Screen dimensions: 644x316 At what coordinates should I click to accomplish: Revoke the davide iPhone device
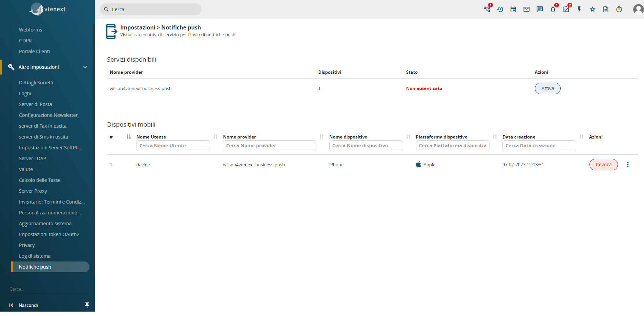(x=603, y=165)
